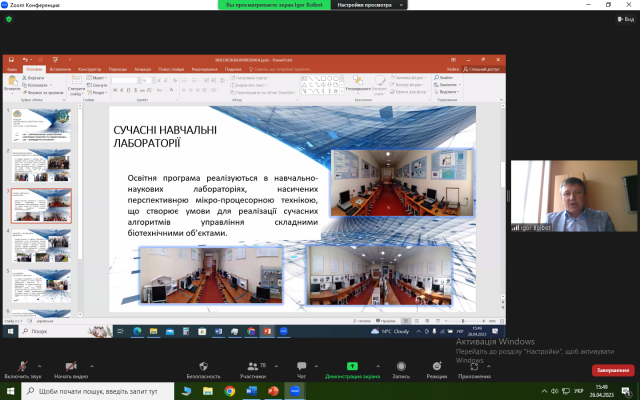Open the Zoom Chat panel (Чат)
640x400 pixels.
(x=302, y=370)
